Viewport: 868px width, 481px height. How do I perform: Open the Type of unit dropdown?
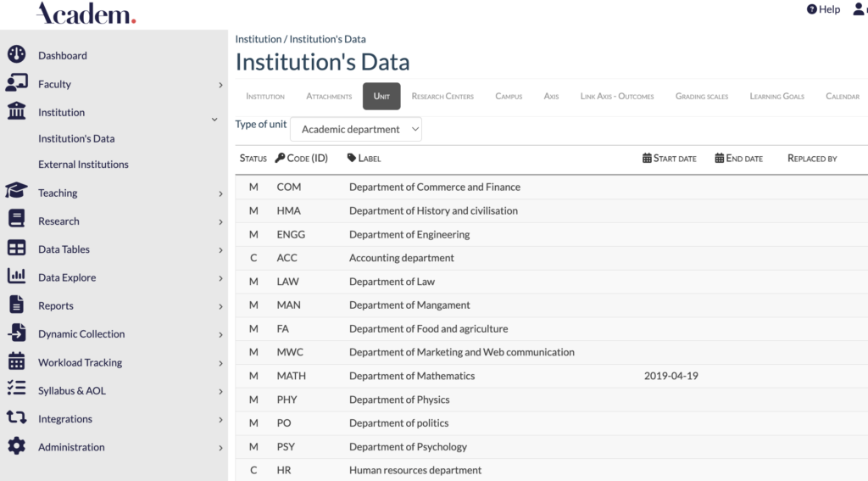click(x=356, y=129)
